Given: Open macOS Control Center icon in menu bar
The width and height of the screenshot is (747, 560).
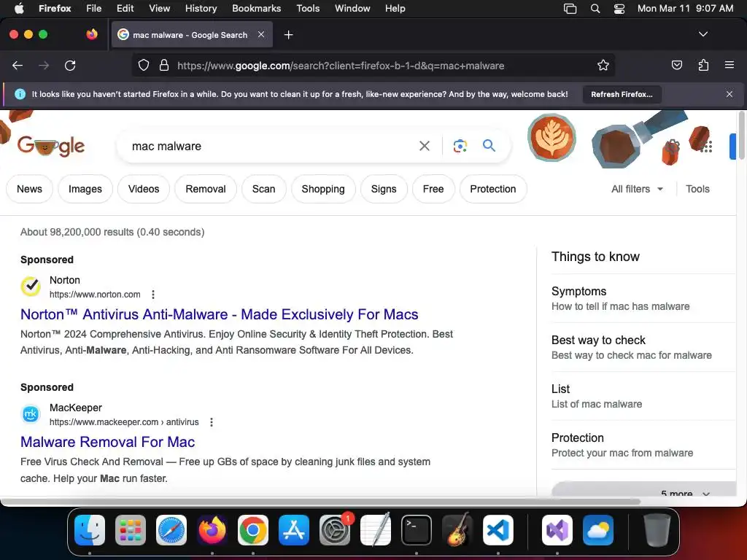Looking at the screenshot, I should 619,9.
